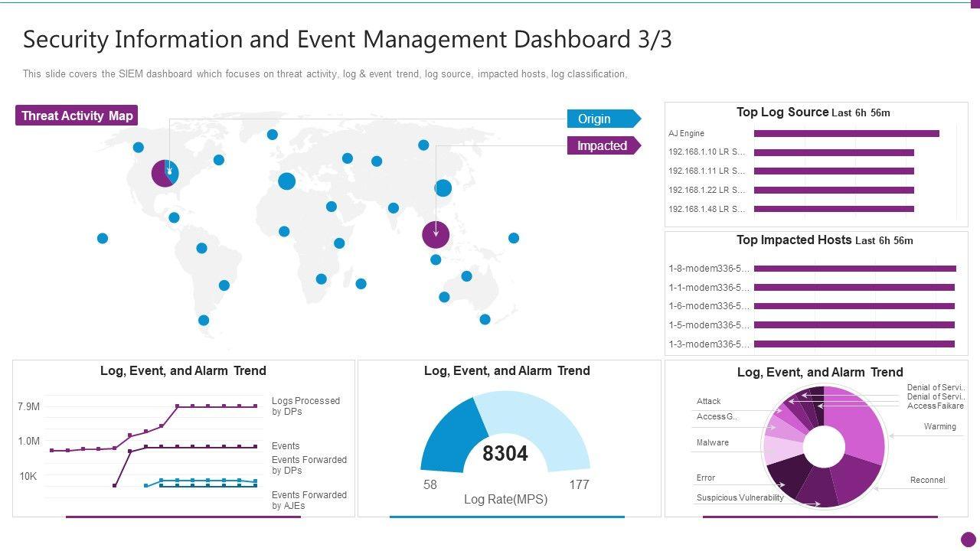
Task: Select the 192.168.1.48 log source bar
Action: 834,209
